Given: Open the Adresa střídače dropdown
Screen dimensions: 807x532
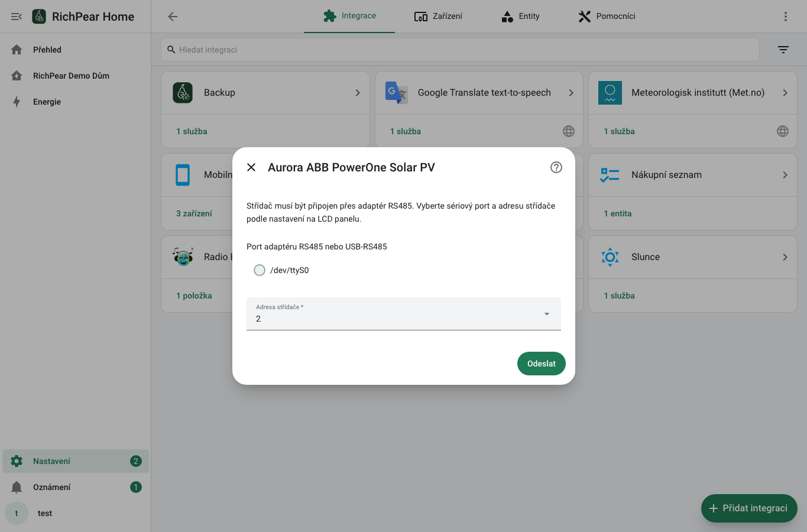Looking at the screenshot, I should (404, 314).
